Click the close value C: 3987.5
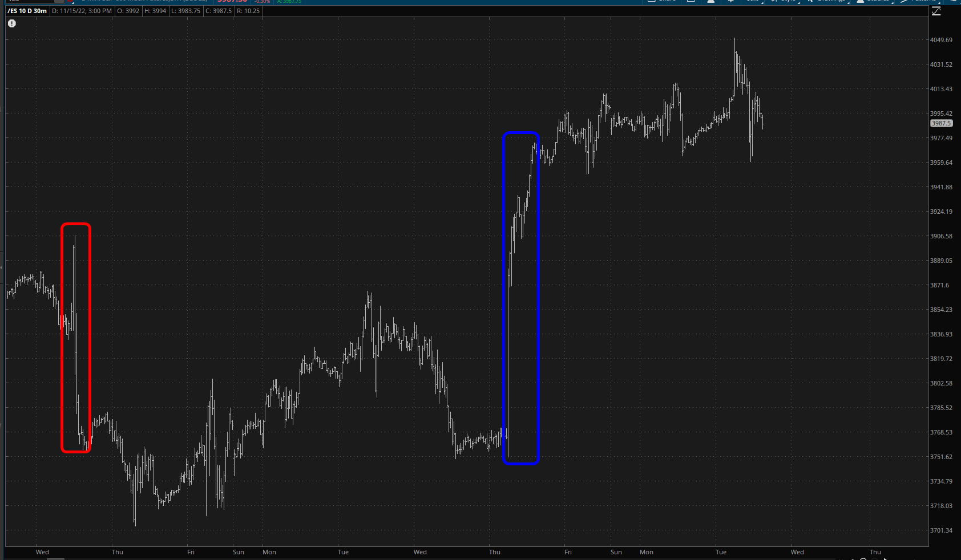The image size is (961, 560). [x=219, y=11]
